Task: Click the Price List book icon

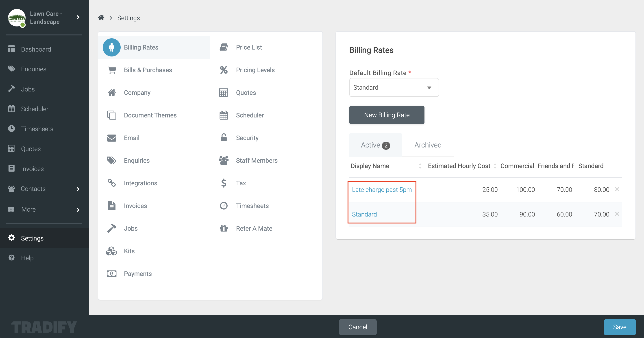Action: 224,47
